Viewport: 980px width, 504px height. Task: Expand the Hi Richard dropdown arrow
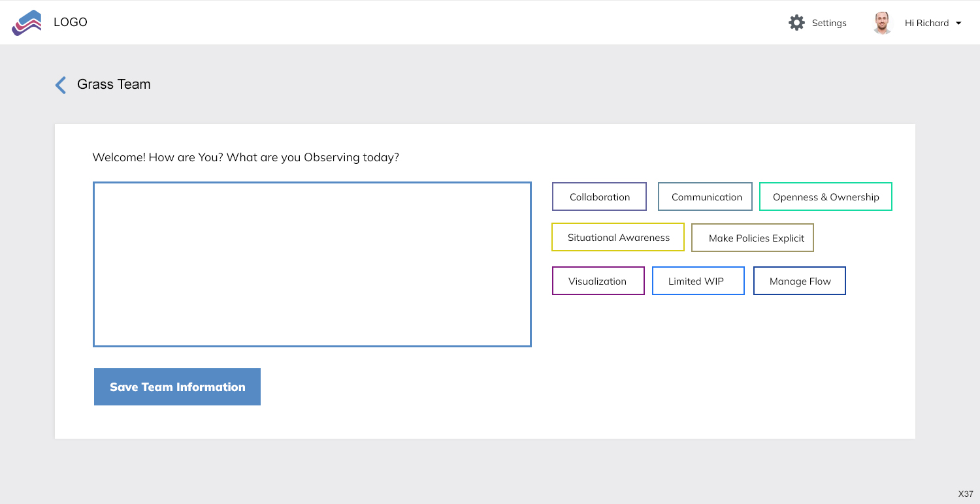[x=958, y=24]
